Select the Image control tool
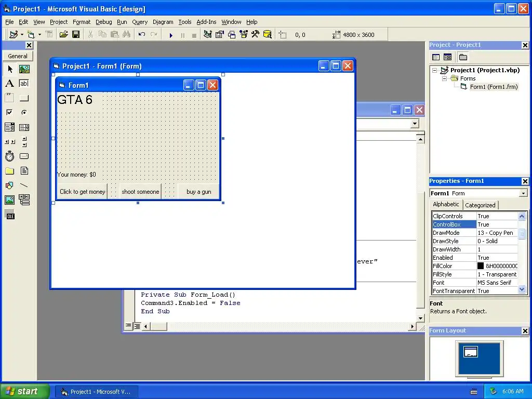532x399 pixels. click(x=10, y=200)
